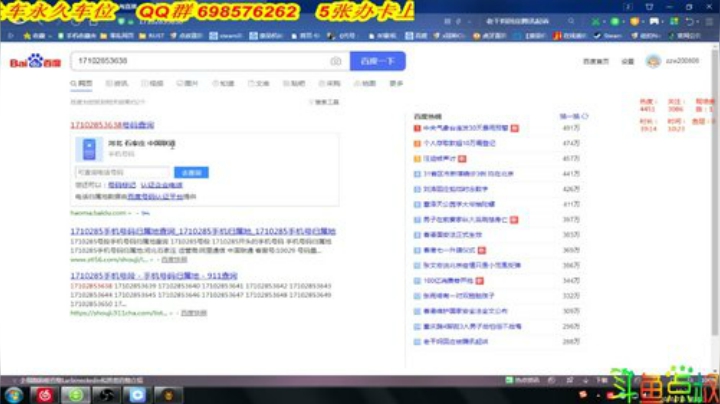Screen dimensions: 720x404
Task: Open hot search item with 474万 views
Action: point(459,143)
